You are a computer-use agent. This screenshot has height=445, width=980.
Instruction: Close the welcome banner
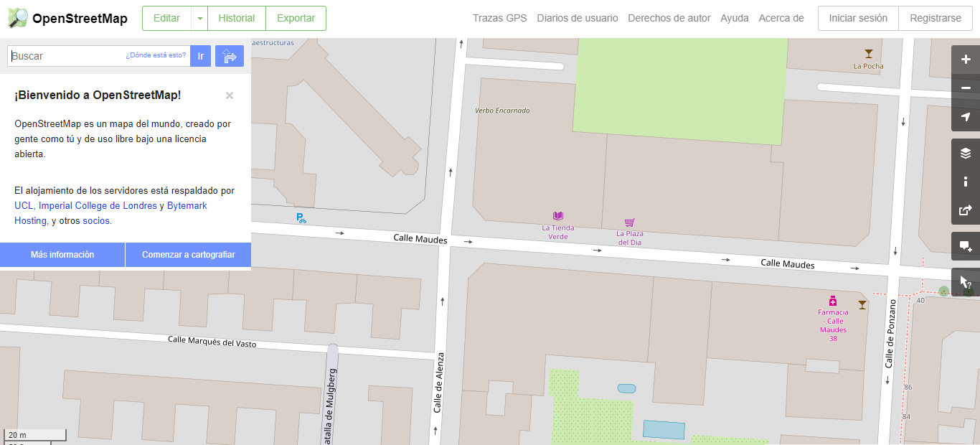pyautogui.click(x=230, y=95)
